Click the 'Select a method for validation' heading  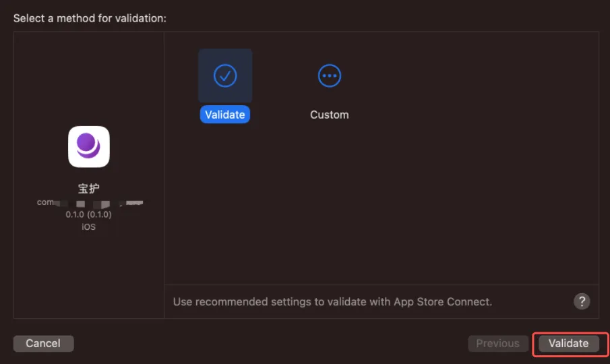click(90, 18)
